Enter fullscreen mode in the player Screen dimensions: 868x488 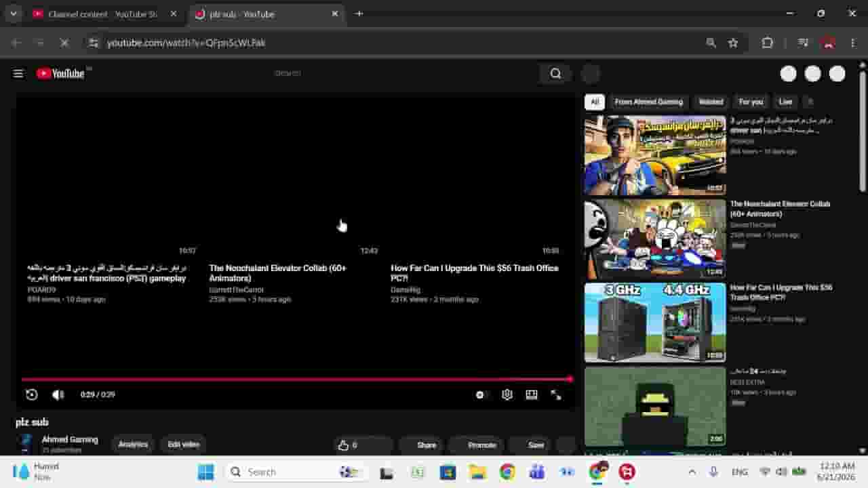pos(556,394)
